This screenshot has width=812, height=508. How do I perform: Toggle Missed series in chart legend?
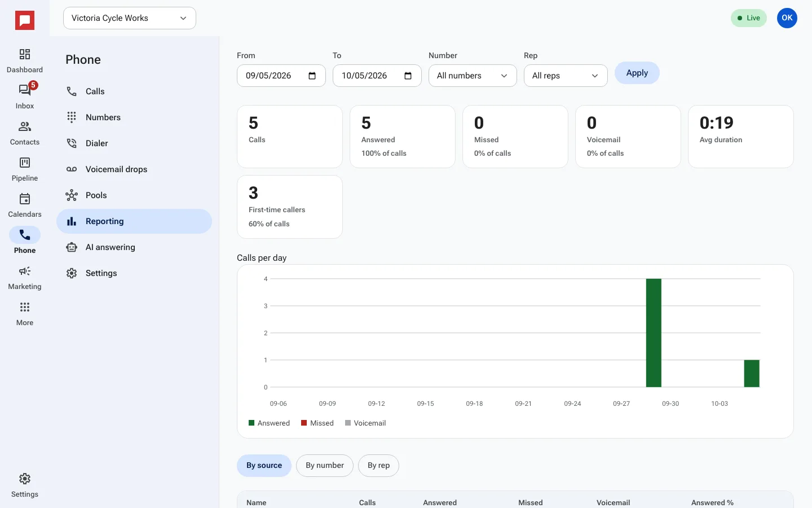(x=317, y=423)
